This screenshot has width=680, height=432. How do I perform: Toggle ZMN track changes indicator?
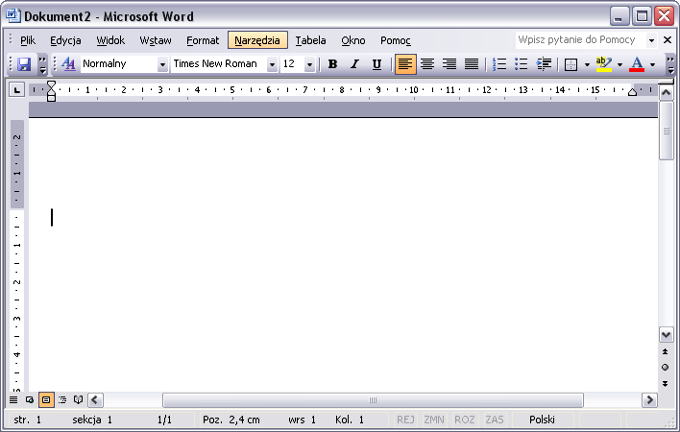[x=434, y=420]
